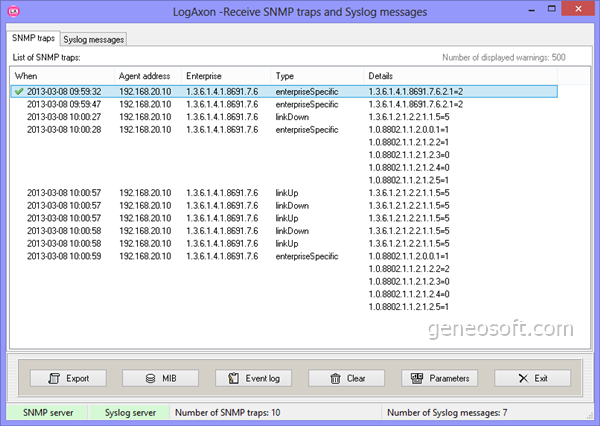Screen dimensions: 600x426
Task: Close the LogAxon window
Action: [578, 9]
